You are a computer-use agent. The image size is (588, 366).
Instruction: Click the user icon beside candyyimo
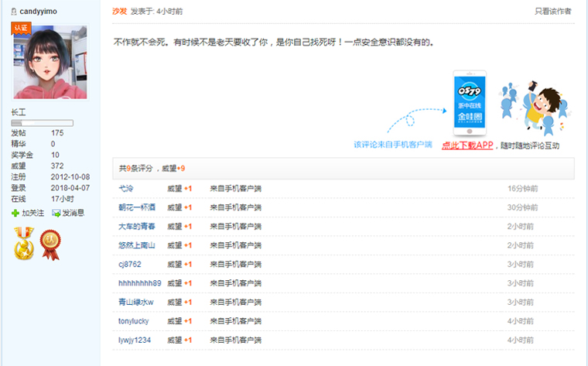pyautogui.click(x=13, y=11)
